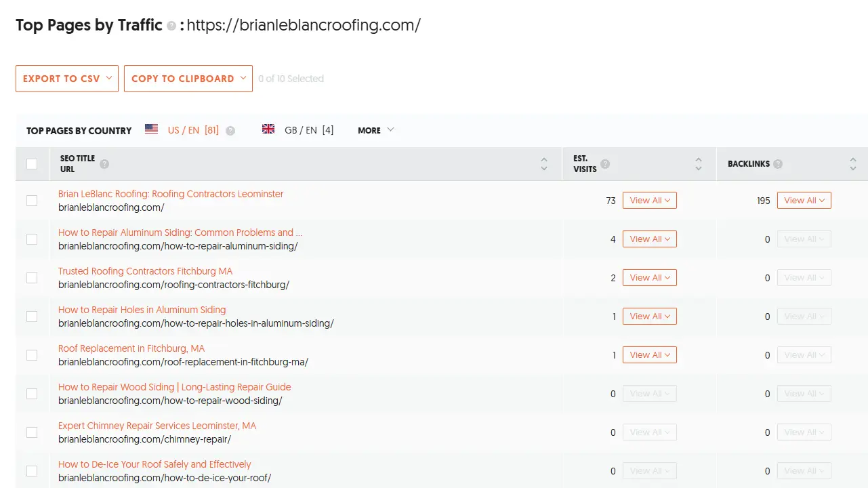The image size is (868, 488).
Task: Click help icon beside US / EN count
Action: (230, 131)
